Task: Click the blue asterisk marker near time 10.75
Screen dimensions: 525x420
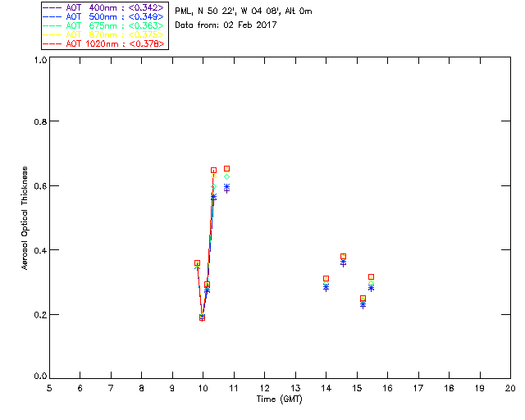Action: coord(226,186)
